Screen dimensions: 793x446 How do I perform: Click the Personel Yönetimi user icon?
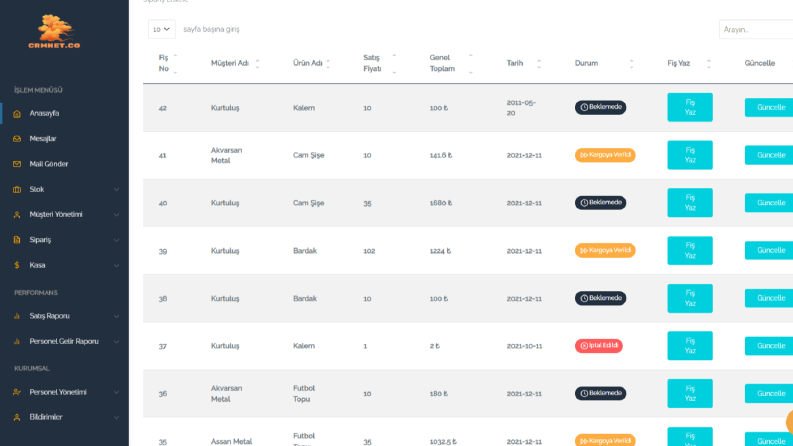click(x=17, y=392)
